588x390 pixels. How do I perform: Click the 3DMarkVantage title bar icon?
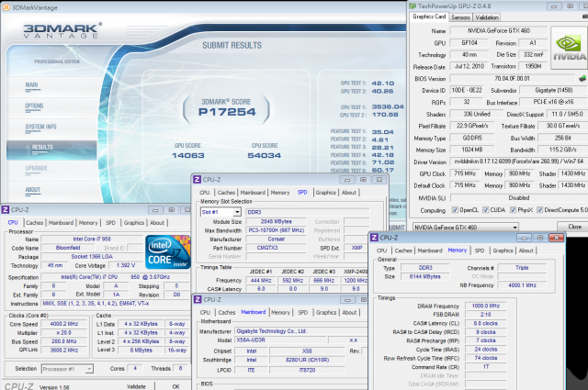pos(6,7)
